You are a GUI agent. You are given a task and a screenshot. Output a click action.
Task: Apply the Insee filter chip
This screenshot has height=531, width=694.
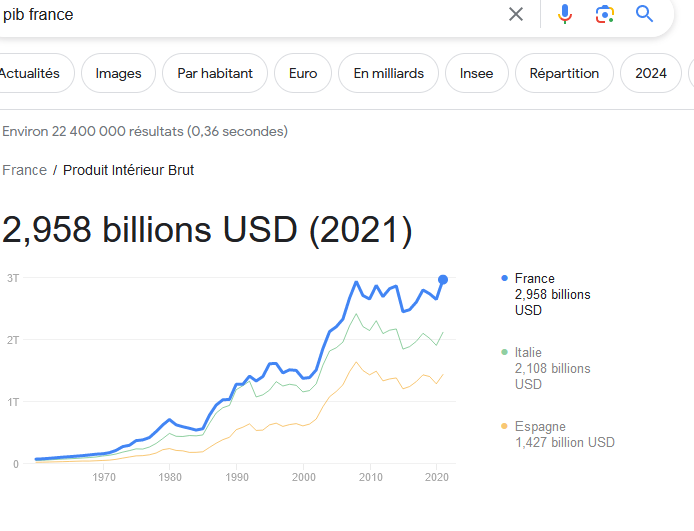[x=477, y=73]
